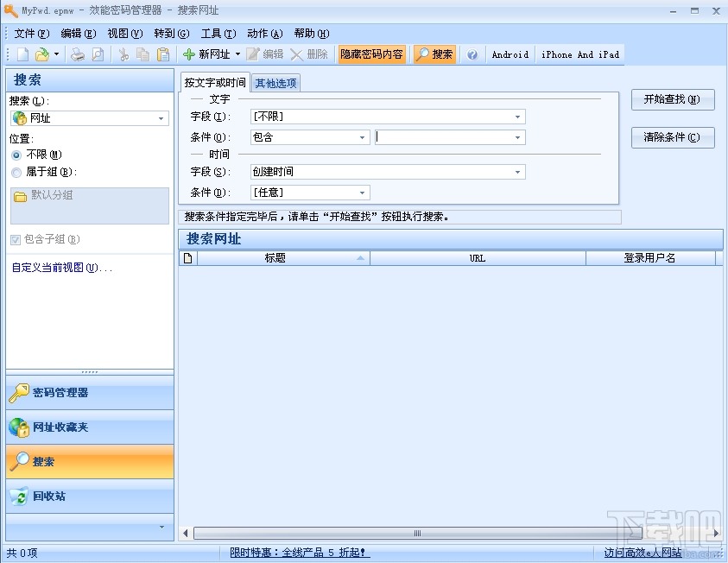Click the print preview icon

pyautogui.click(x=98, y=54)
